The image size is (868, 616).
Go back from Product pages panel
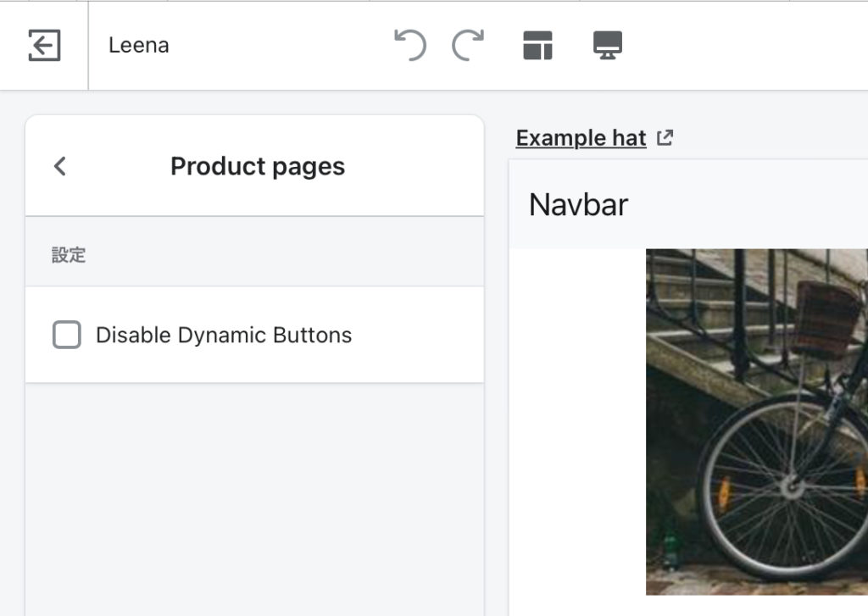59,166
